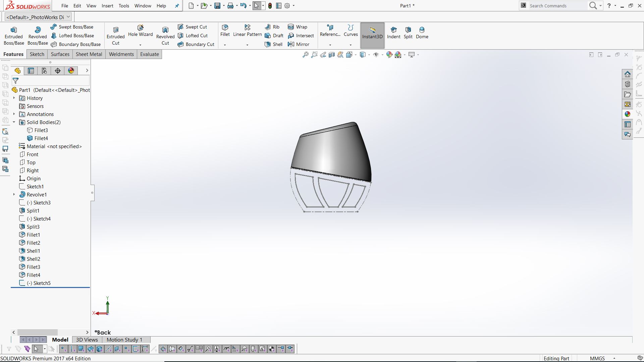Open the Fillet dropdown arrow
644x362 pixels.
(x=225, y=45)
